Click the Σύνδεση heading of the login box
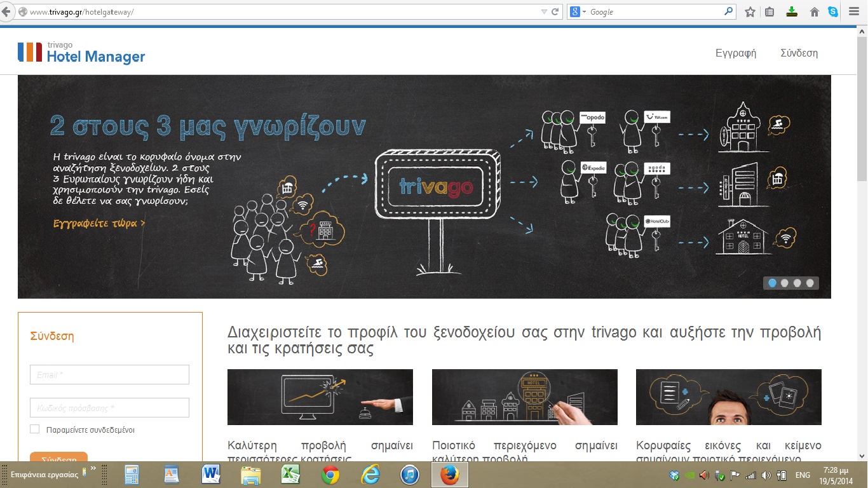This screenshot has width=868, height=488. point(52,336)
